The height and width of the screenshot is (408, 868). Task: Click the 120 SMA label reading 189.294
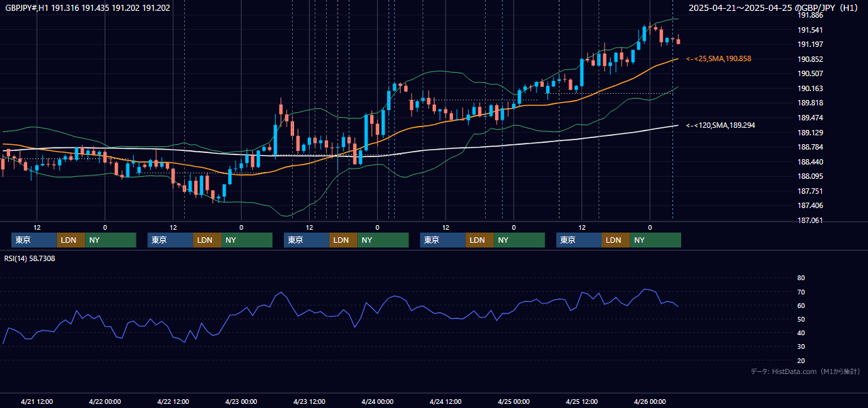[x=721, y=125]
